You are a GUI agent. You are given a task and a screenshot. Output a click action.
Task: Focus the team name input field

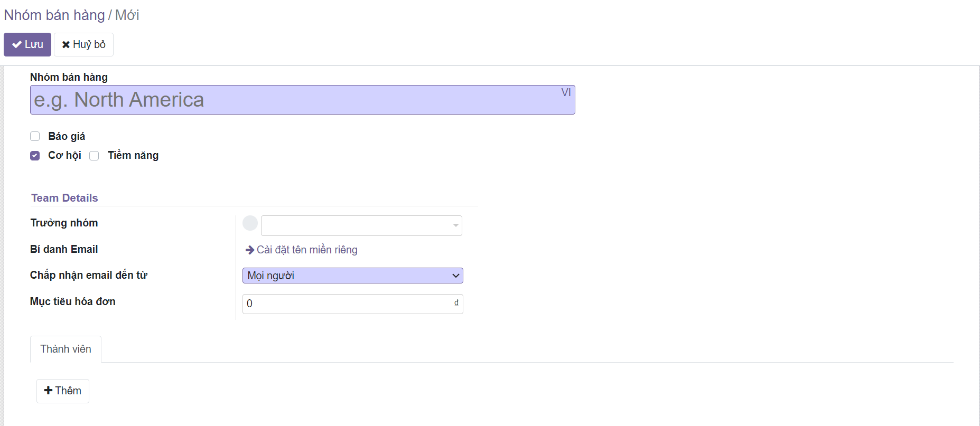pos(296,100)
